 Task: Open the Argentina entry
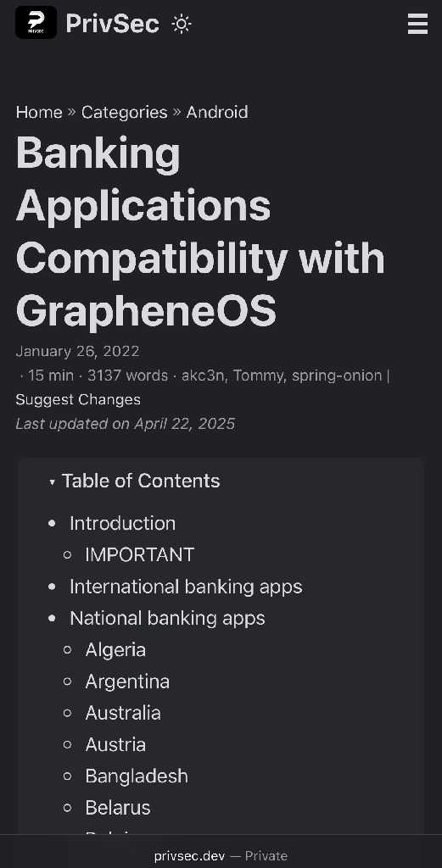click(127, 681)
